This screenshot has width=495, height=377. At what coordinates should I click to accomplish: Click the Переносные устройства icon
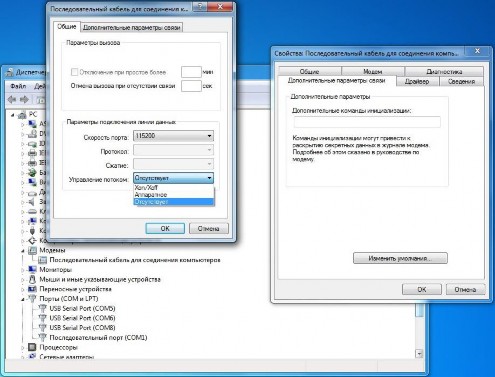[32, 289]
